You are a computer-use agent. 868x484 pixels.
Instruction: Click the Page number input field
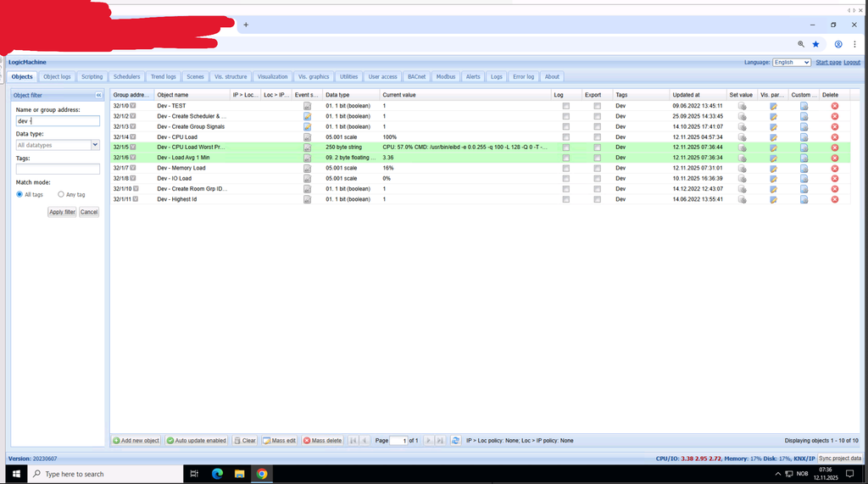click(398, 441)
